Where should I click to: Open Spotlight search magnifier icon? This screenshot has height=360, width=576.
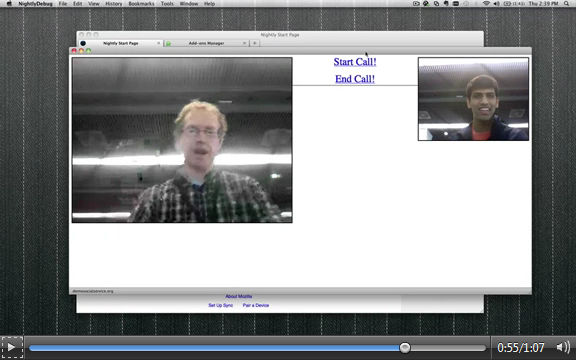click(x=566, y=4)
